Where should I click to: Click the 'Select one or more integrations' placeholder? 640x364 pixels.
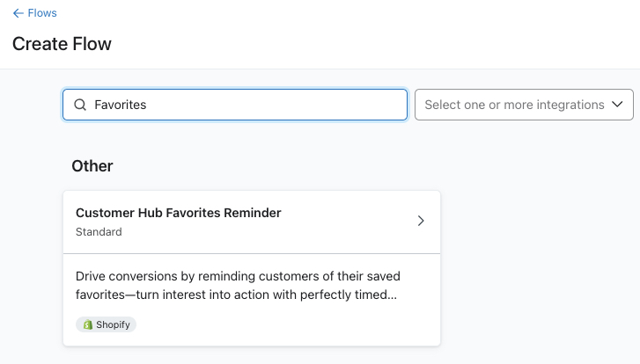pyautogui.click(x=514, y=105)
